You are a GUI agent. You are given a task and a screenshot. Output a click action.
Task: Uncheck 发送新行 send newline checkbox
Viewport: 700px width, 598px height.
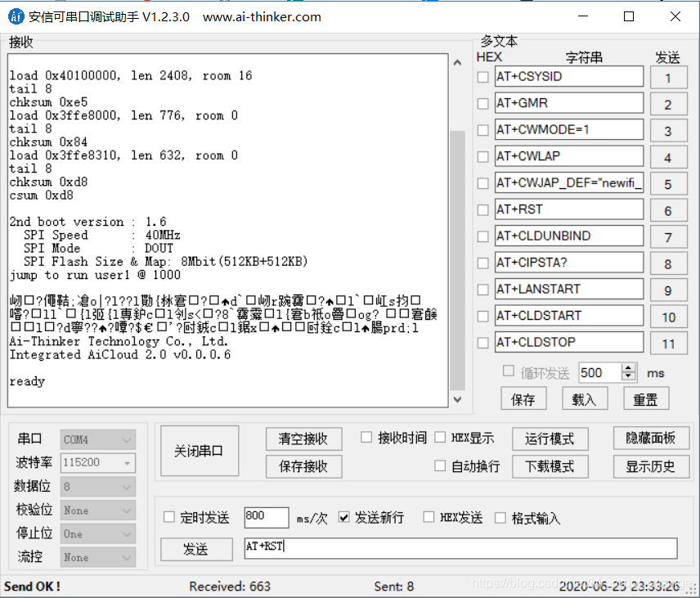[x=343, y=517]
